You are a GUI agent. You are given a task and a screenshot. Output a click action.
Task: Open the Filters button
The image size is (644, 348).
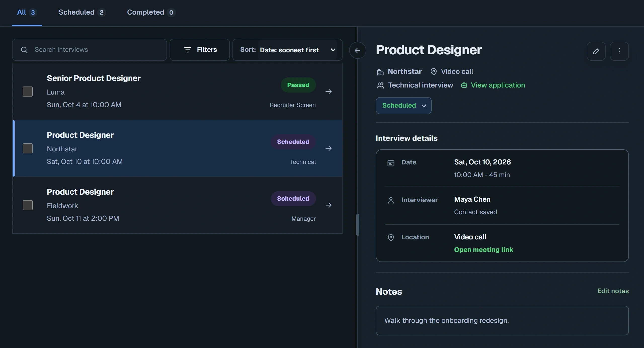click(200, 50)
